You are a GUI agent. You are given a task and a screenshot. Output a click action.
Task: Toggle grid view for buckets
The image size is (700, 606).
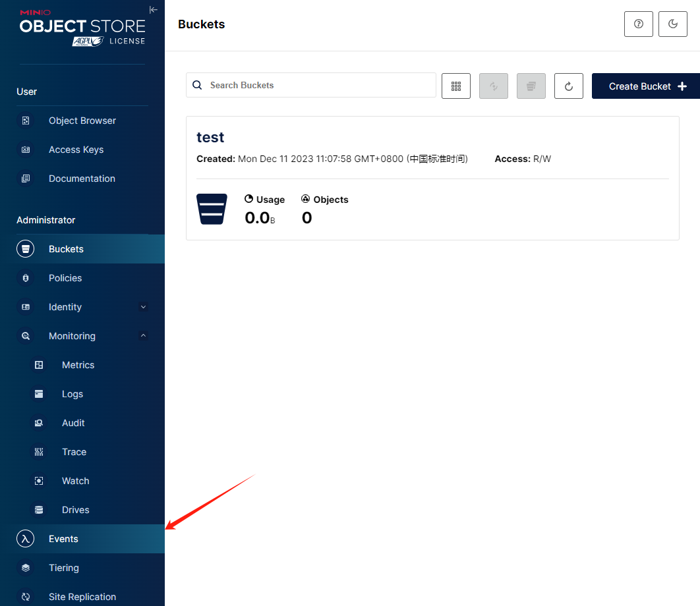click(x=455, y=86)
